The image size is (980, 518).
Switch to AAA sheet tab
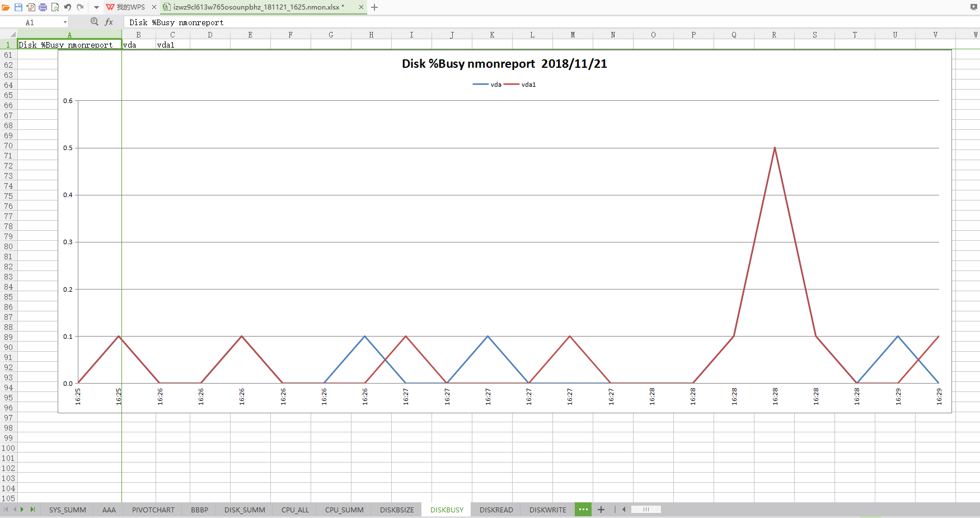point(109,510)
